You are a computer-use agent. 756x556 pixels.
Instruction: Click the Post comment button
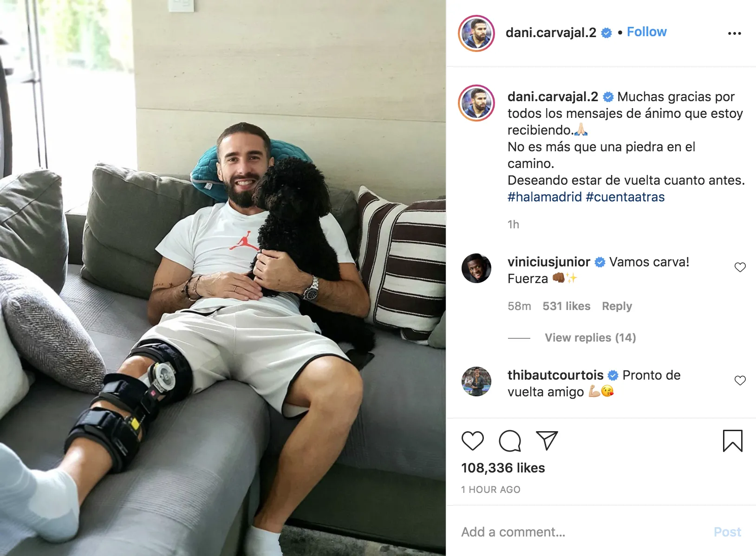coord(727,532)
